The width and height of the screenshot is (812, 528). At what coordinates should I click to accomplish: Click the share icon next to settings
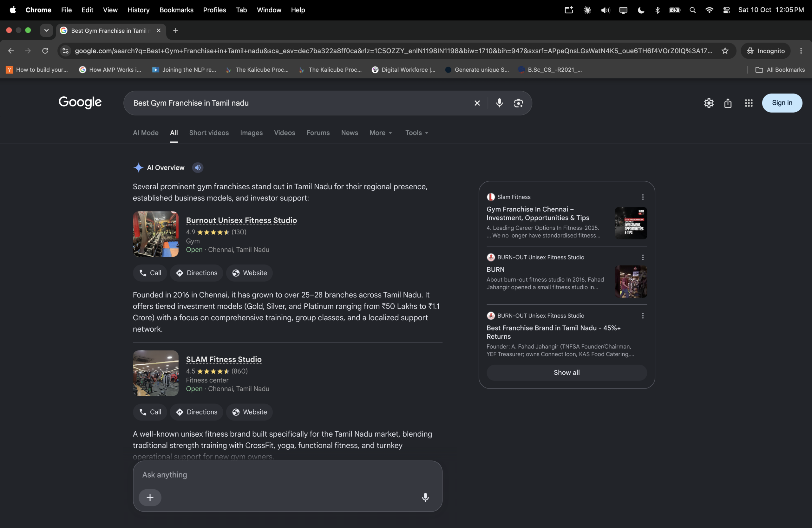[728, 103]
